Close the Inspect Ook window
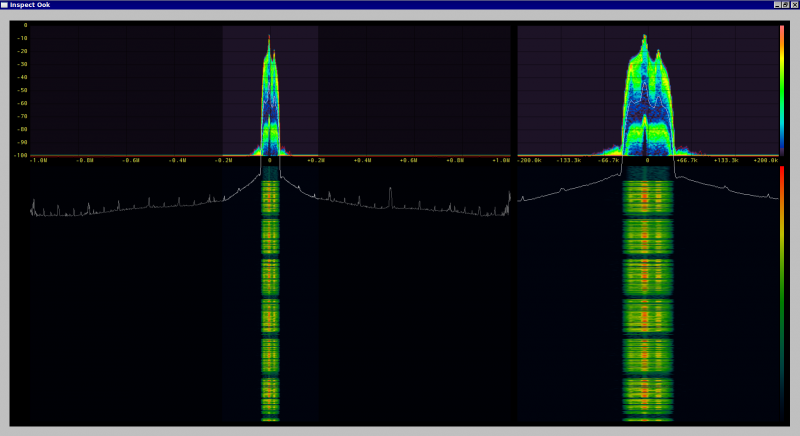This screenshot has height=436, width=800. coord(794,5)
